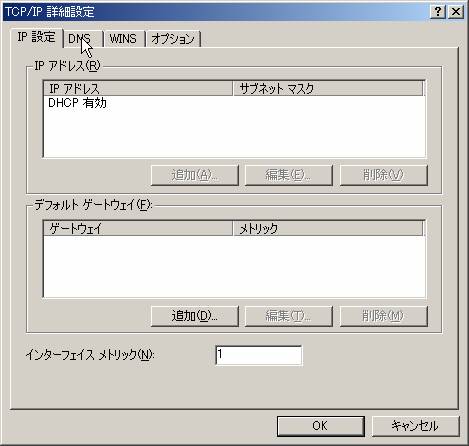Click the help question mark icon
Screen dimensions: 469x446
[x=437, y=12]
